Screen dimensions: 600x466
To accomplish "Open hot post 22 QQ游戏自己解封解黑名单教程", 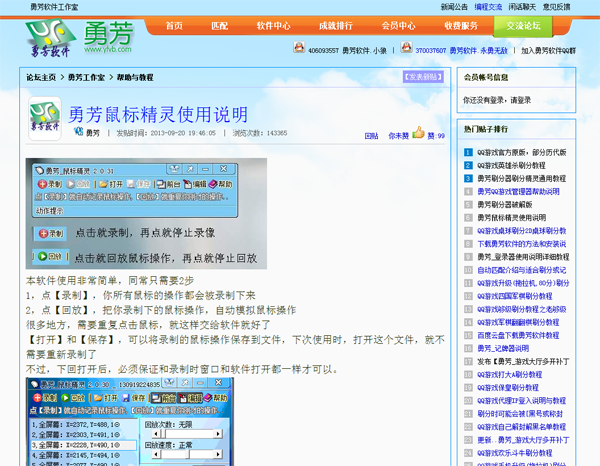I will pos(522,427).
